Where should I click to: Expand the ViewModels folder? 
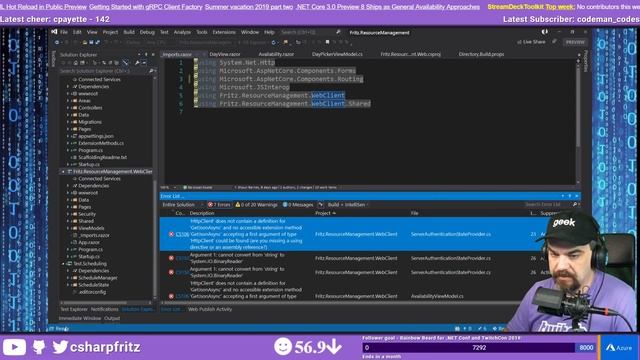(x=68, y=228)
